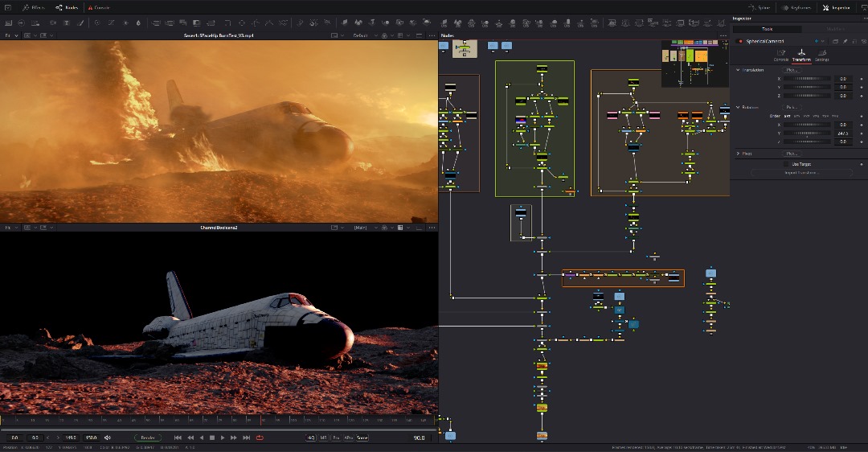Toggle SphericalCamera1 node enable switch
Viewport: 868px width, 452px height.
coord(739,41)
